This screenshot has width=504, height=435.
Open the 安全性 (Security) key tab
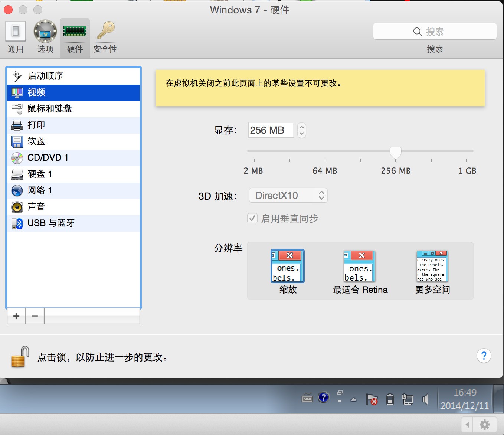[105, 37]
